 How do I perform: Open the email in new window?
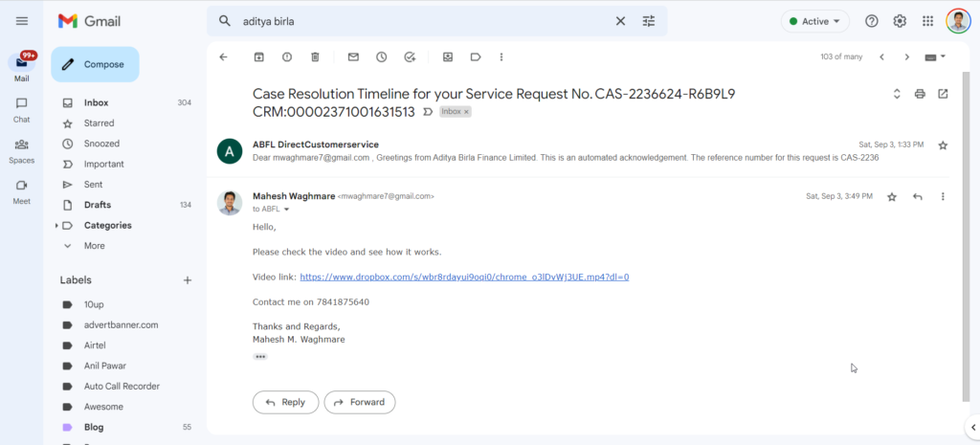click(943, 95)
